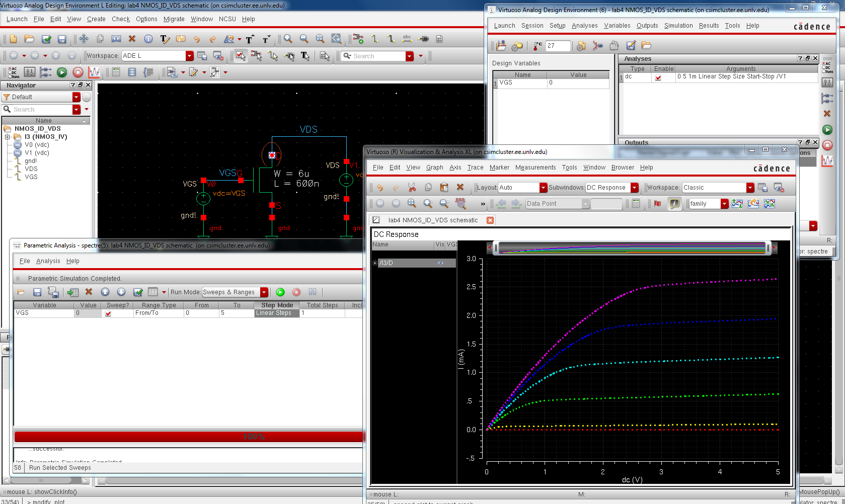Click red X delete icon on ADE right sidebar
This screenshot has height=504, width=845.
827,114
